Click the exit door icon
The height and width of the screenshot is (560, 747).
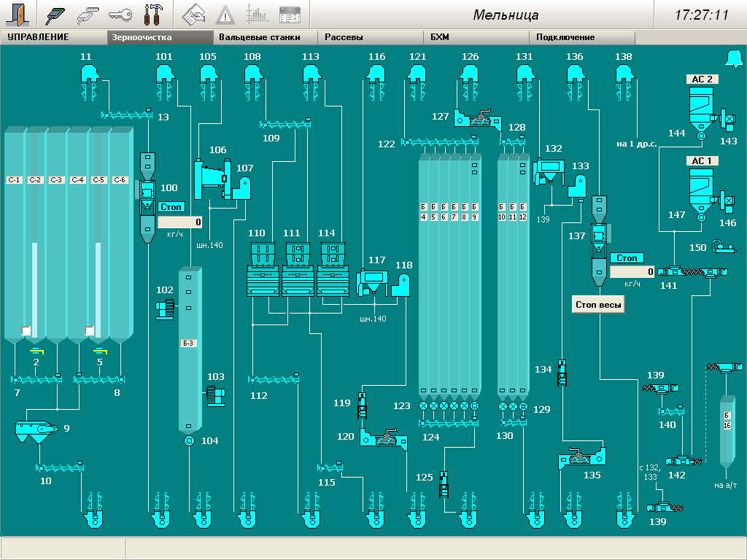(19, 15)
